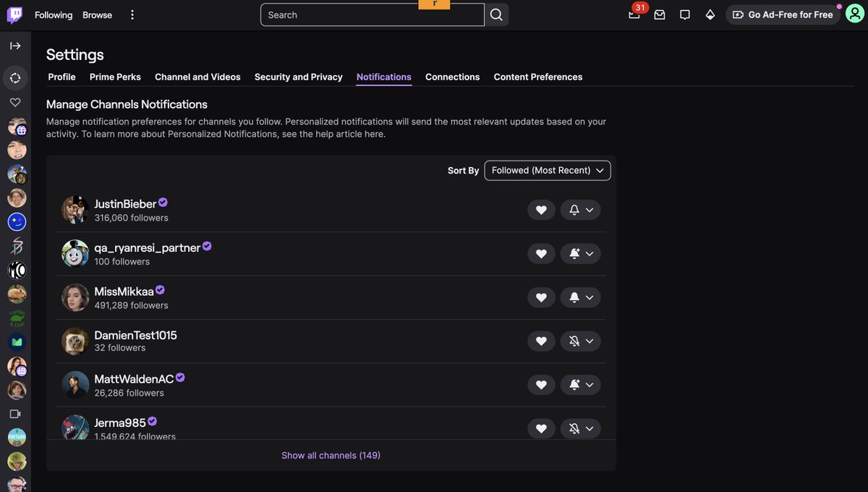Screen dimensions: 868x492
Task: Click Following in the top navigation
Action: click(54, 14)
